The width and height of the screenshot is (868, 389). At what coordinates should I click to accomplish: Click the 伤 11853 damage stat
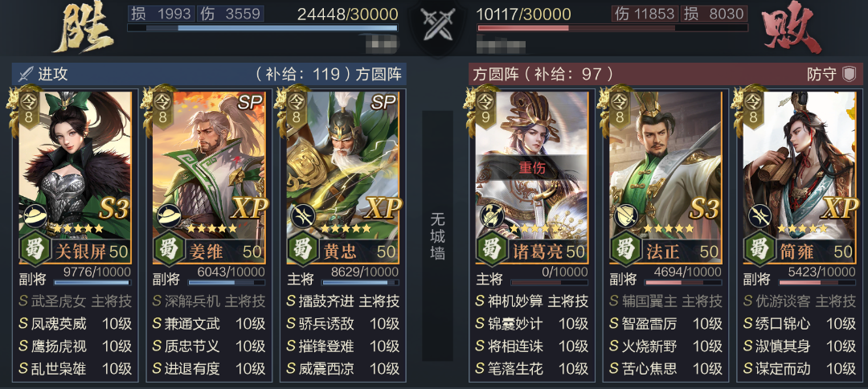click(645, 14)
